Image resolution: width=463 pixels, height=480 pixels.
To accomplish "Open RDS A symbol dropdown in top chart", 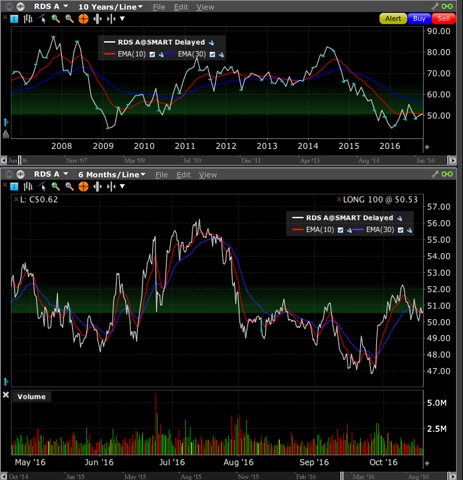I will pos(51,7).
